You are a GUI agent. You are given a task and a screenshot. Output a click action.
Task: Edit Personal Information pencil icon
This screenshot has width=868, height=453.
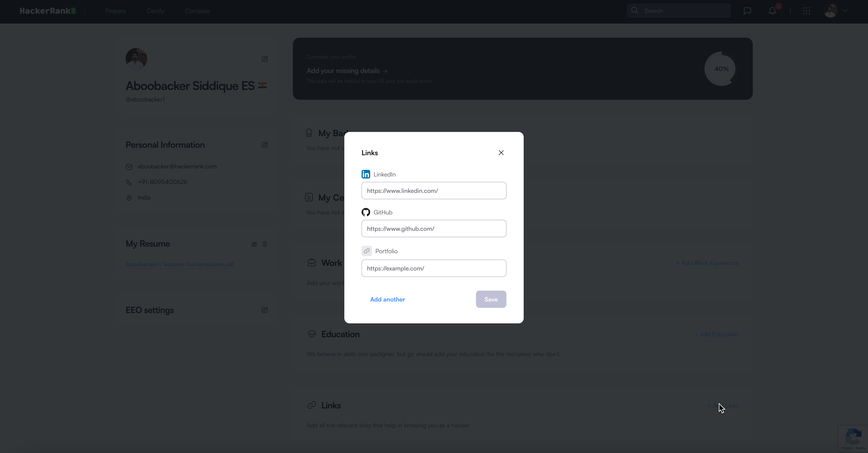[x=265, y=145]
